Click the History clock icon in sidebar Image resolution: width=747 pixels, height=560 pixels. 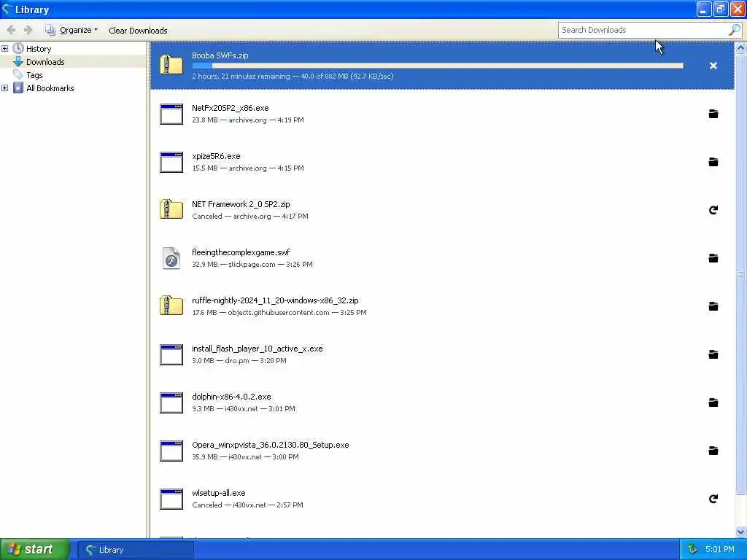coord(18,48)
